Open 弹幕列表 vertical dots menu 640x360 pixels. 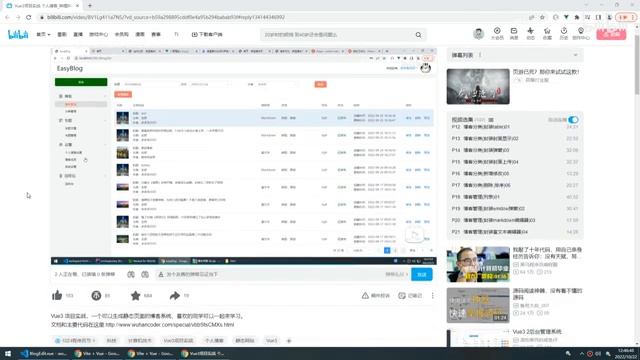click(x=480, y=55)
